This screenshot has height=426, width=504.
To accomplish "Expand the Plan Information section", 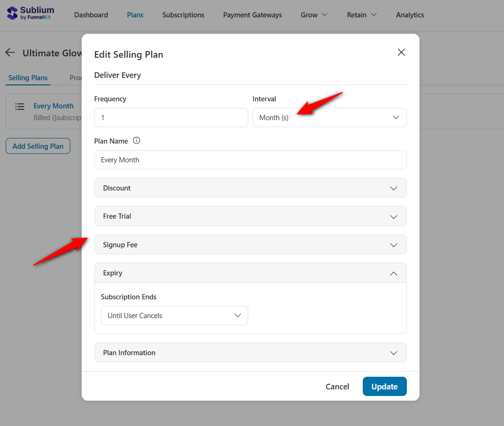I will 250,352.
